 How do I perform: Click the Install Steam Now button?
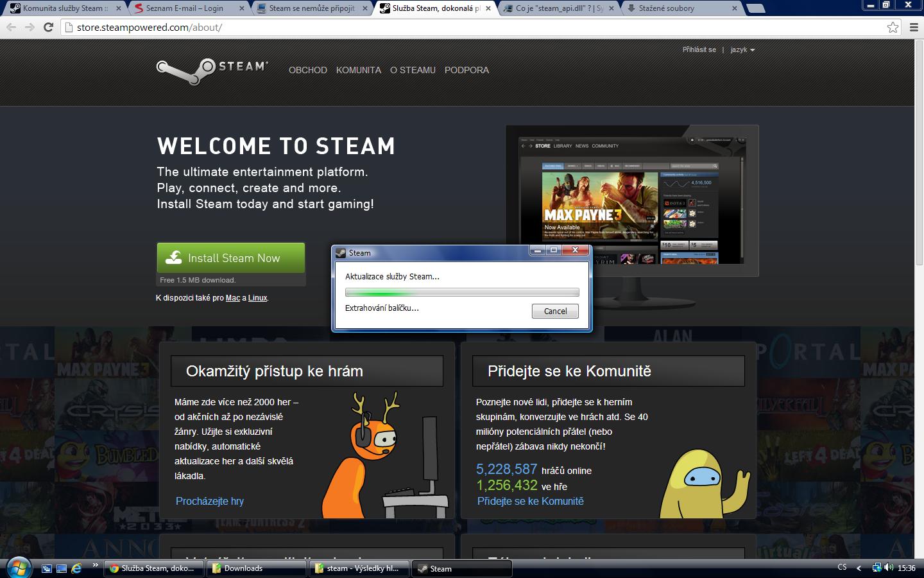point(231,258)
